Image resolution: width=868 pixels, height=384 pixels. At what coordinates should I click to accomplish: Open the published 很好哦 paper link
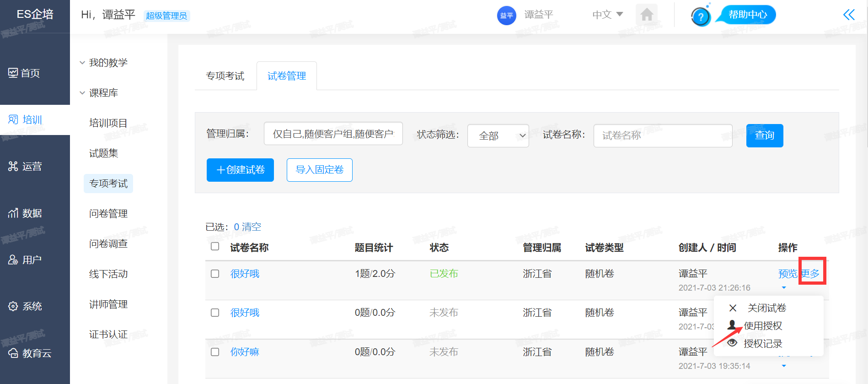click(245, 274)
